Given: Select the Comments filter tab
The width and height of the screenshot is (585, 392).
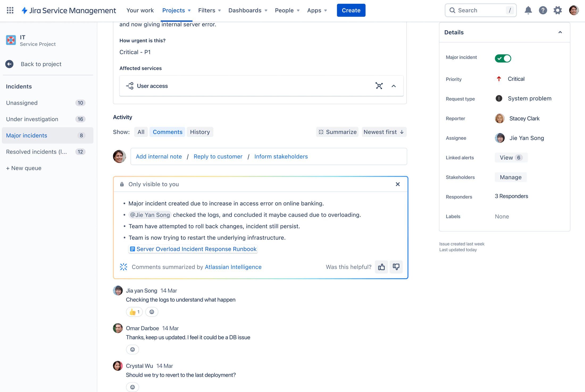Looking at the screenshot, I should pyautogui.click(x=167, y=132).
